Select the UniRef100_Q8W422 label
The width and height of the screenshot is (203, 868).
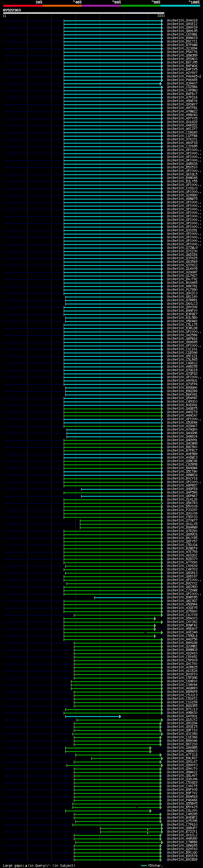pos(182,772)
